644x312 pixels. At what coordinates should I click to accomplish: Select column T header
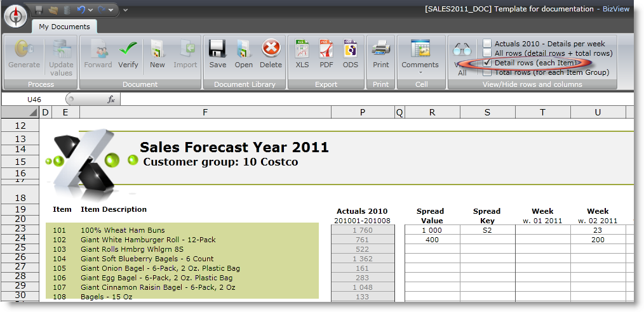pyautogui.click(x=543, y=112)
